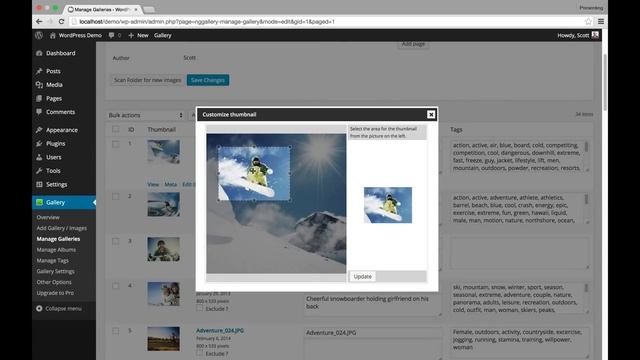The height and width of the screenshot is (360, 640).
Task: Click the Adventure_024.JPG title input field
Action: pos(372,333)
